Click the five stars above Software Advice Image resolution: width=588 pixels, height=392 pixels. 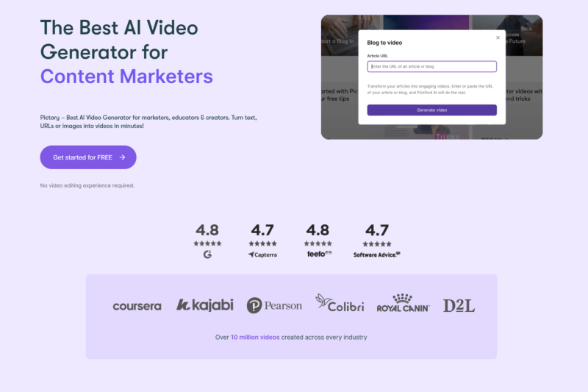pos(377,244)
